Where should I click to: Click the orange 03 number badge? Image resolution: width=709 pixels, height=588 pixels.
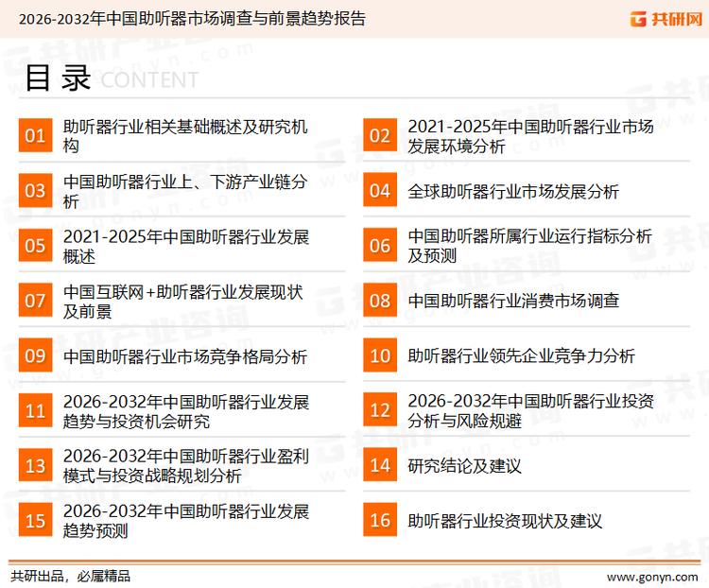click(x=35, y=190)
